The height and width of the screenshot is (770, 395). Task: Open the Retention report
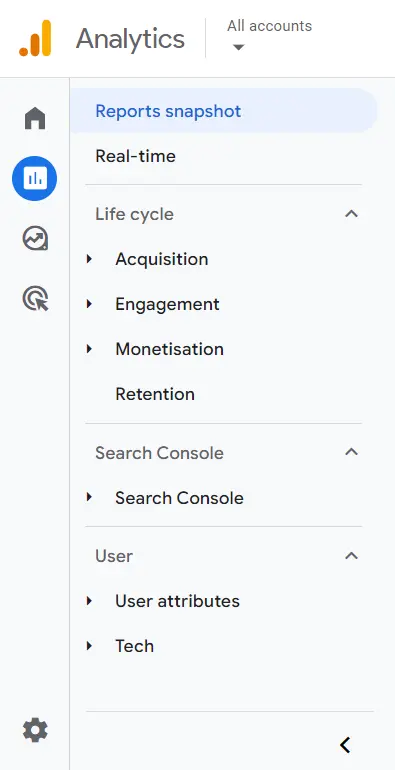point(155,394)
